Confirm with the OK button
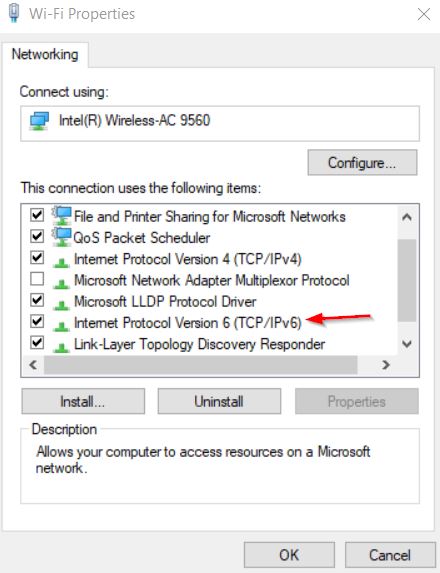 point(289,555)
